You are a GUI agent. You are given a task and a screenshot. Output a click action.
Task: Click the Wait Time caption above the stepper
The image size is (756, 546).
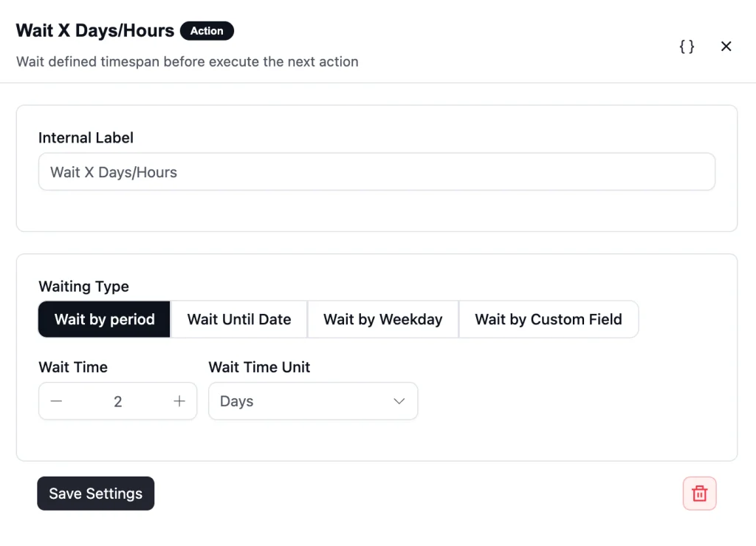coord(73,367)
